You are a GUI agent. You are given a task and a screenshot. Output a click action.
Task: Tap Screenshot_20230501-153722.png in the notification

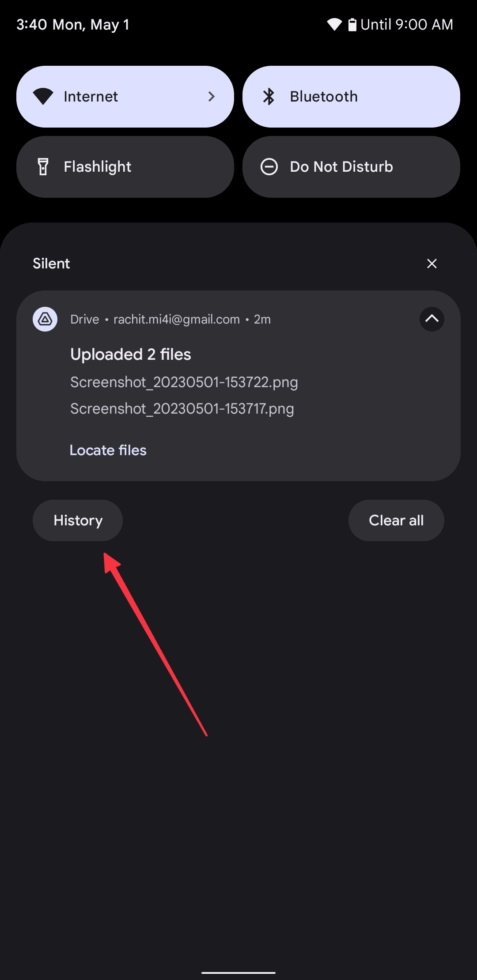tap(184, 382)
